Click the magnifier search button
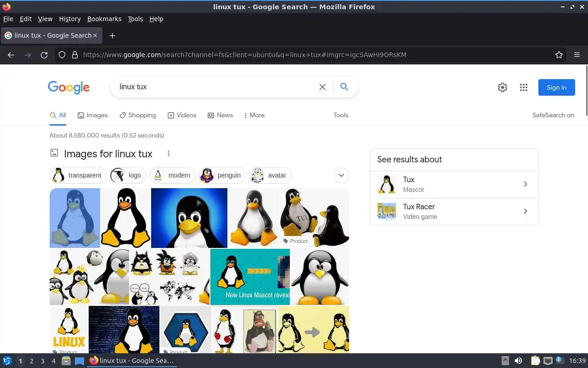Viewport: 588px width, 368px height. (x=344, y=86)
